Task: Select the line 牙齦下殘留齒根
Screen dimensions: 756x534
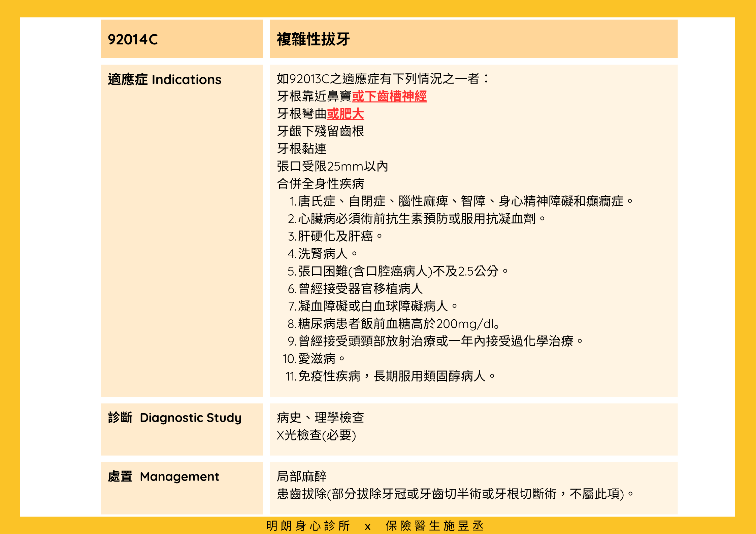Action: (x=320, y=131)
